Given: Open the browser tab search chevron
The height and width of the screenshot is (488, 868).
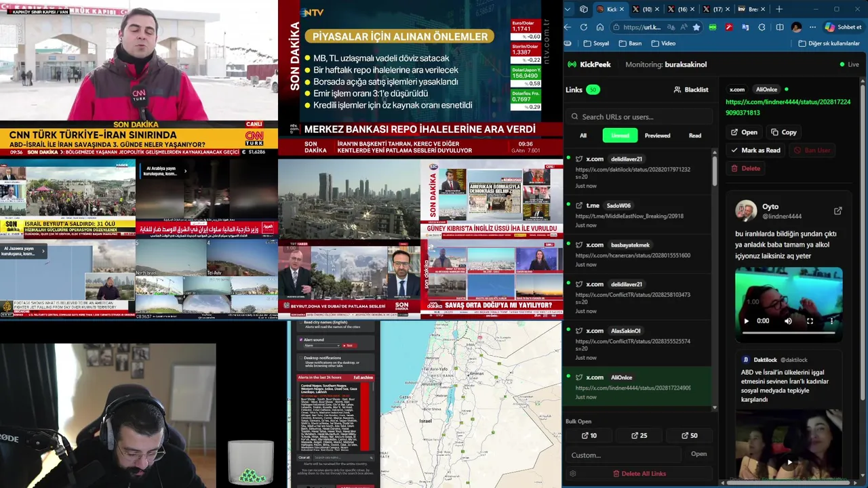Looking at the screenshot, I should coord(569,9).
